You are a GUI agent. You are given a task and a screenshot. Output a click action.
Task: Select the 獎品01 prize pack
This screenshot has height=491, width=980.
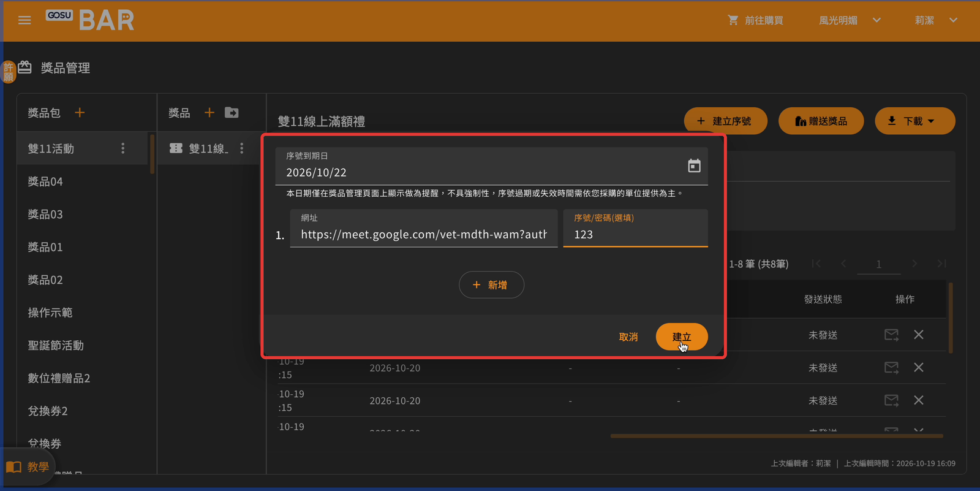83,247
